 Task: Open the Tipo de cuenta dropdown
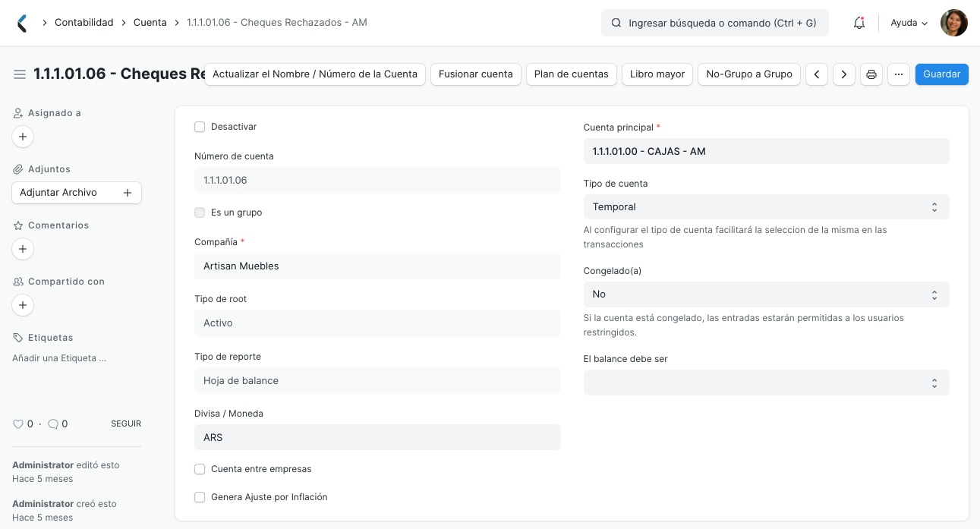tap(766, 207)
